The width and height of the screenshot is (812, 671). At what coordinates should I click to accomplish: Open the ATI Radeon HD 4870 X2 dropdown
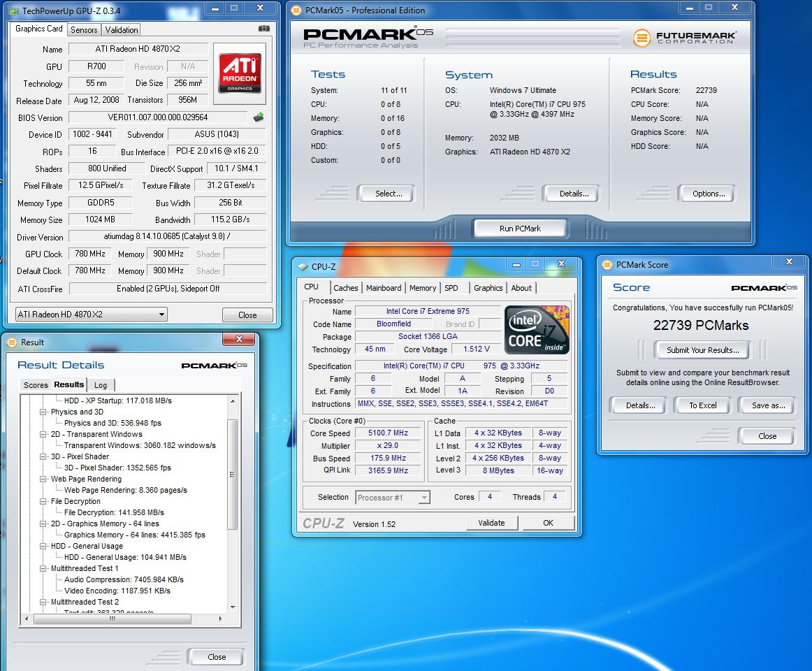(91, 315)
